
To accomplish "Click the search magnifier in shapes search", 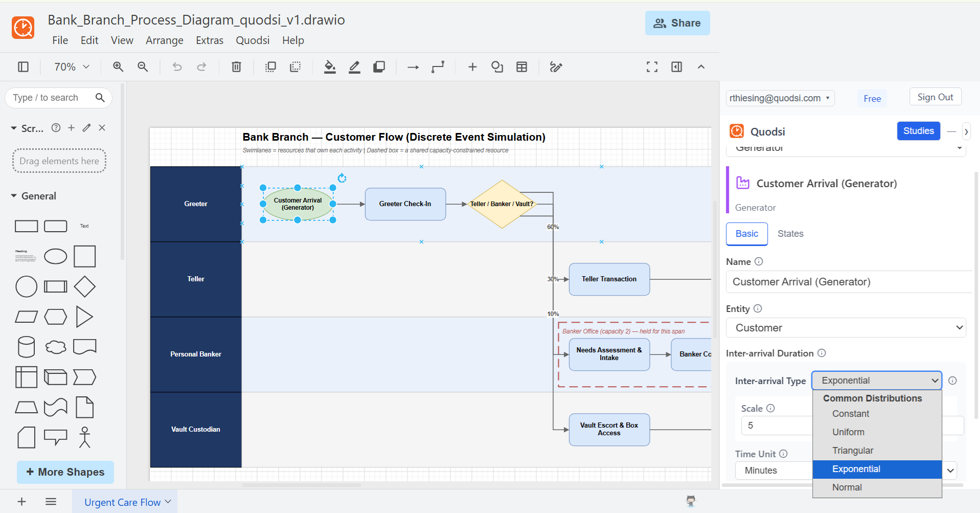I will pyautogui.click(x=100, y=97).
